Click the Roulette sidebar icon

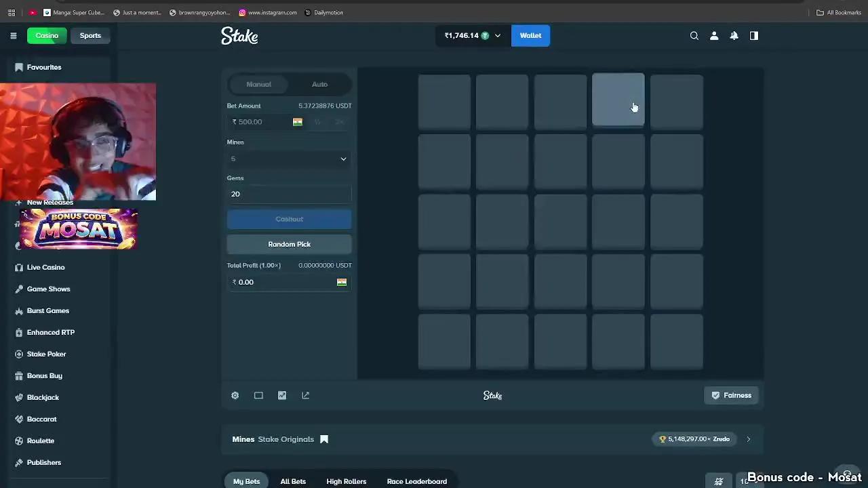[x=19, y=441]
